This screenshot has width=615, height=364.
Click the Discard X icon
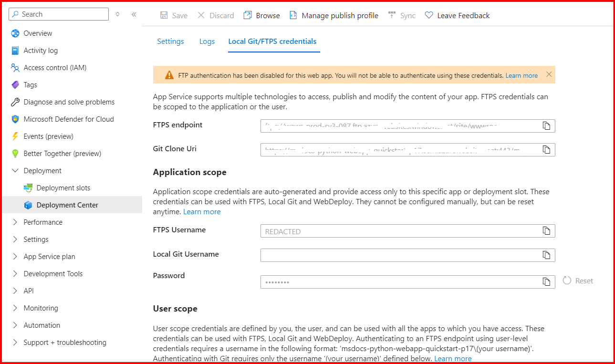201,15
